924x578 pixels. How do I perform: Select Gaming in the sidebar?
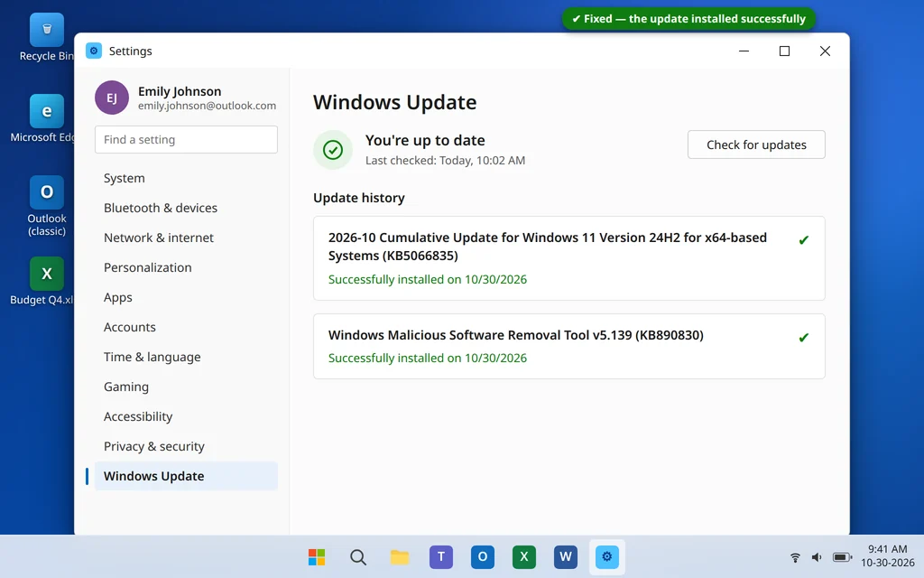[186, 387]
